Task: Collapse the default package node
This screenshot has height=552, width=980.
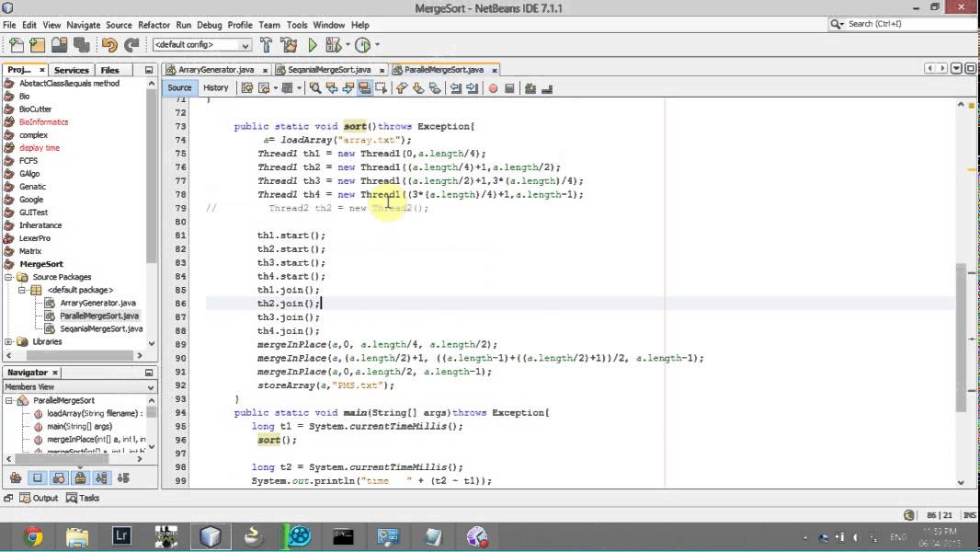Action: pos(22,290)
